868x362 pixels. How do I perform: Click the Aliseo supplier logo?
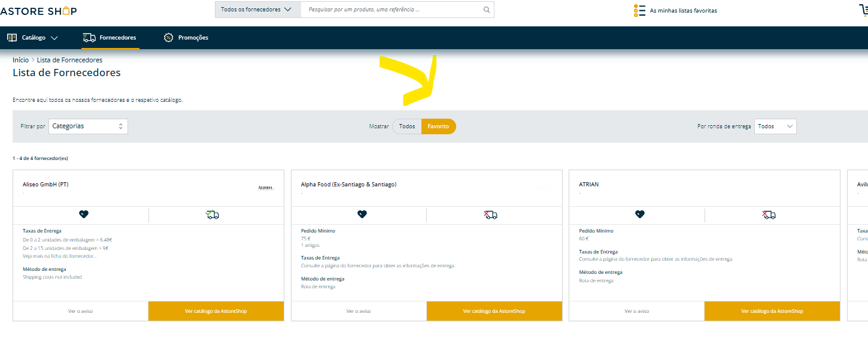pos(265,188)
